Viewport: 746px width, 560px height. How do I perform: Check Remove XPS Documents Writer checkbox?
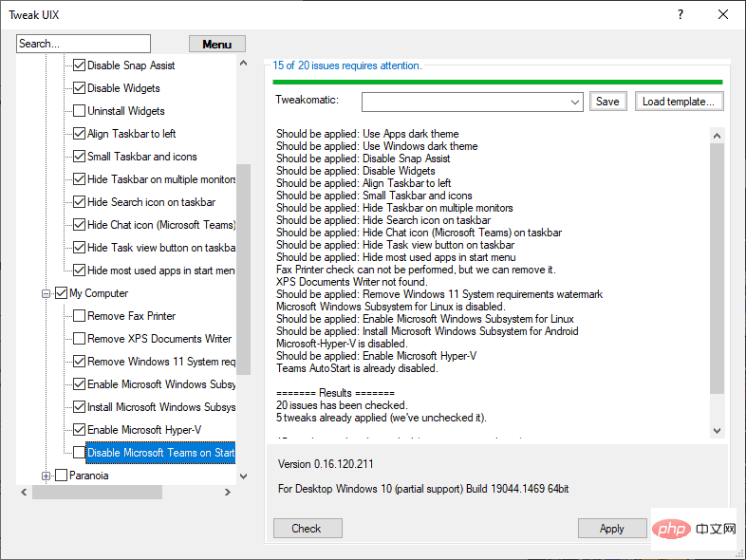tap(80, 339)
